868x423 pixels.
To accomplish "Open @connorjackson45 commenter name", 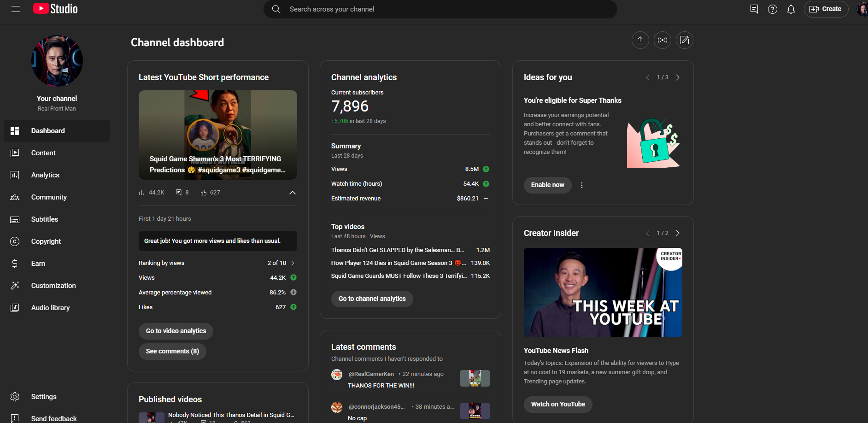I will [x=377, y=407].
